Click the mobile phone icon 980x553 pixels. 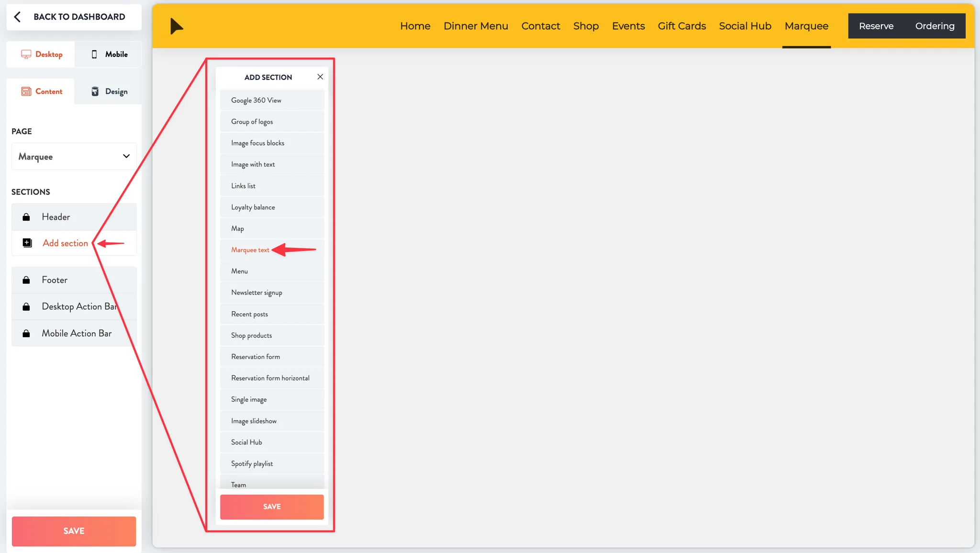coord(94,55)
